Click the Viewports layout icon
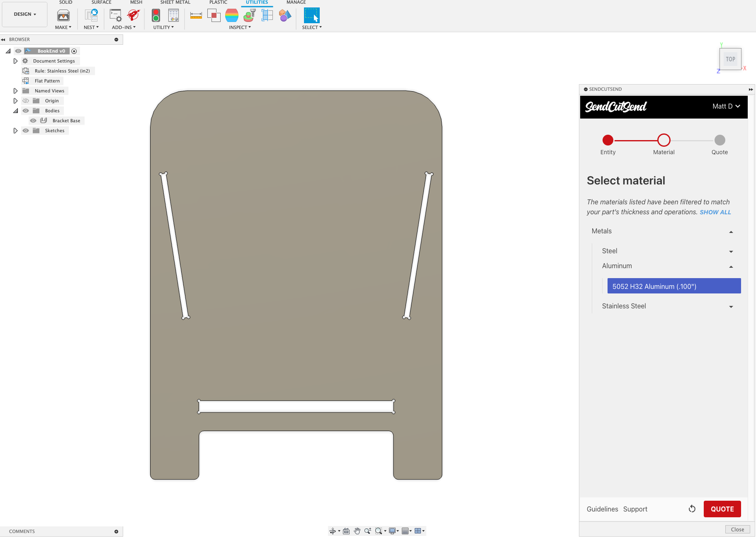Image resolution: width=756 pixels, height=538 pixels. click(418, 531)
